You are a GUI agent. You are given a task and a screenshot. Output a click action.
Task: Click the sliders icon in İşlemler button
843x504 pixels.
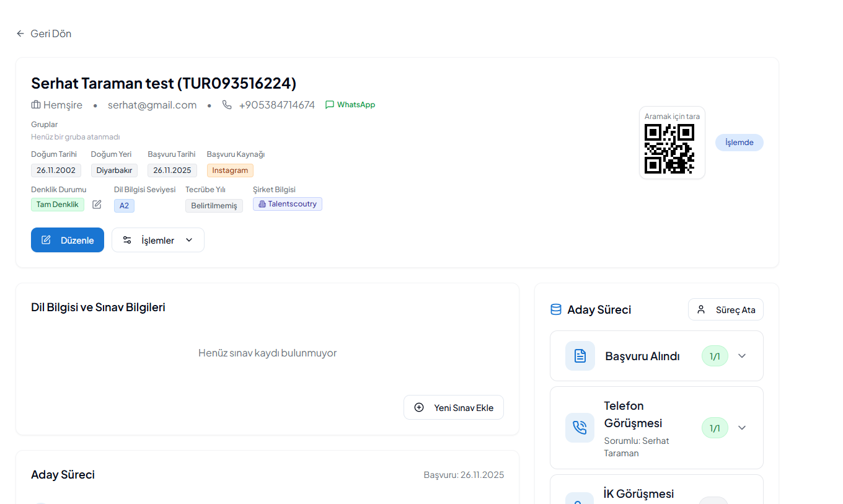127,240
